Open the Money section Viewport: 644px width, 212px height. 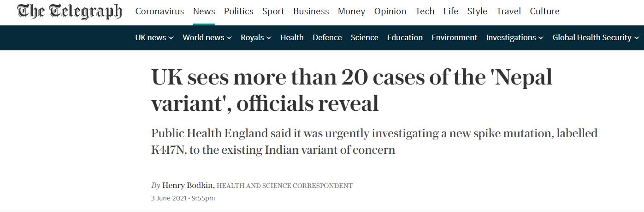[351, 12]
